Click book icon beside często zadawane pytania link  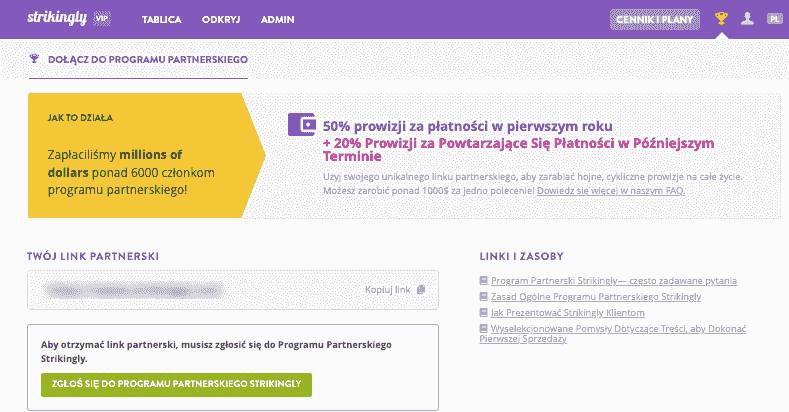pyautogui.click(x=484, y=280)
